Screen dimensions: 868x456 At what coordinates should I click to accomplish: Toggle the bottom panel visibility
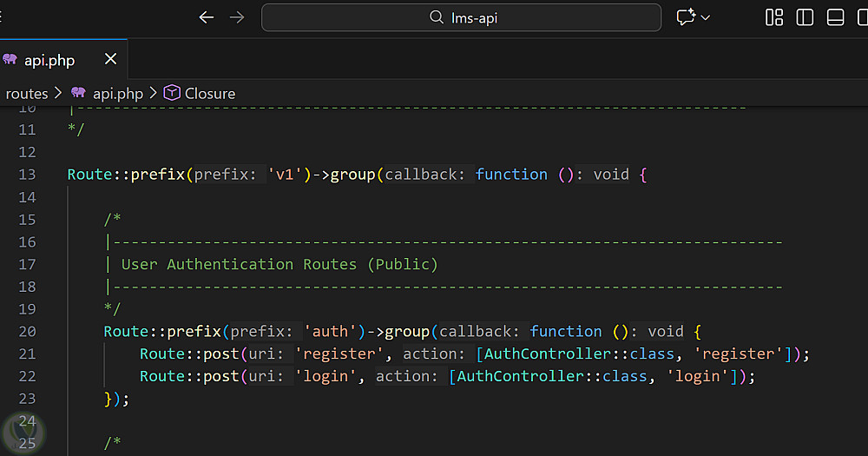[835, 17]
